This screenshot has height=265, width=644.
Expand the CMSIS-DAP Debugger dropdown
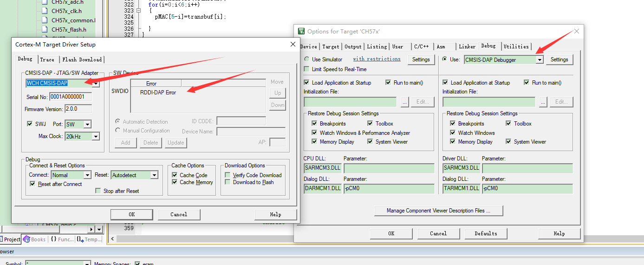tap(540, 60)
